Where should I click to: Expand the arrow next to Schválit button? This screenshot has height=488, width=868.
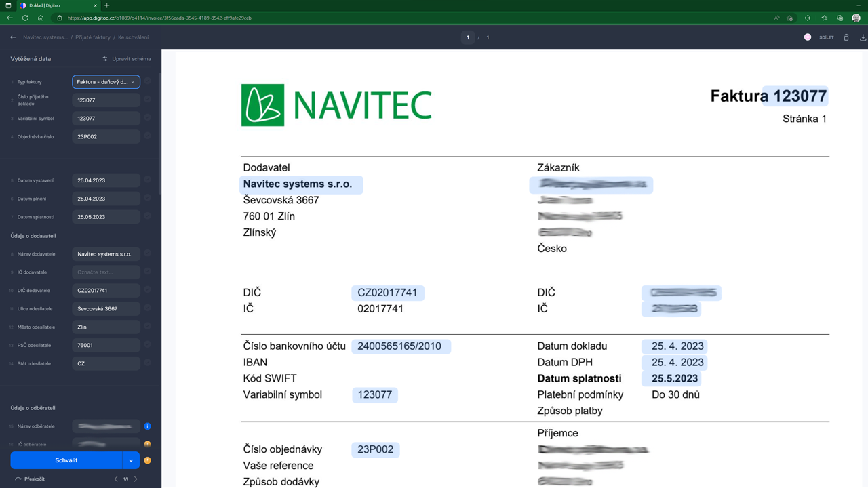(x=131, y=460)
